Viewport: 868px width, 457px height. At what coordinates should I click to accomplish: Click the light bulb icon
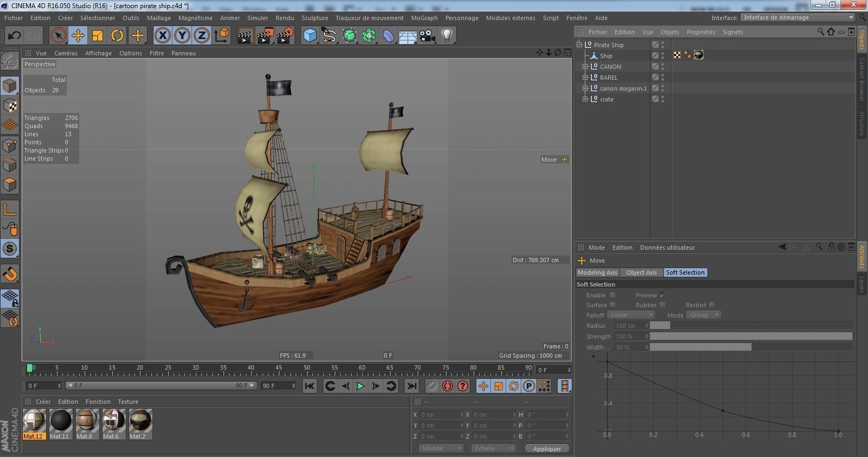(446, 36)
